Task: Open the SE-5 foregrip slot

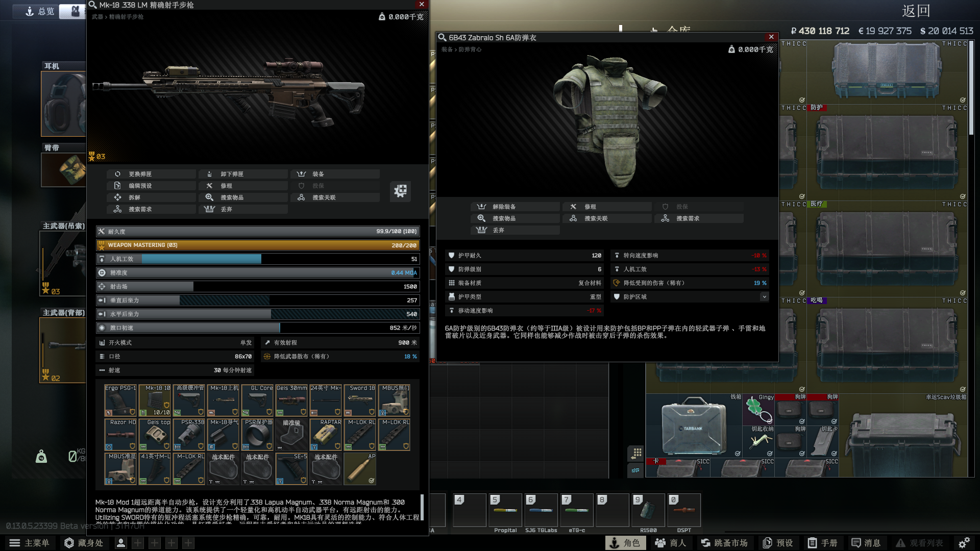Action: point(291,469)
